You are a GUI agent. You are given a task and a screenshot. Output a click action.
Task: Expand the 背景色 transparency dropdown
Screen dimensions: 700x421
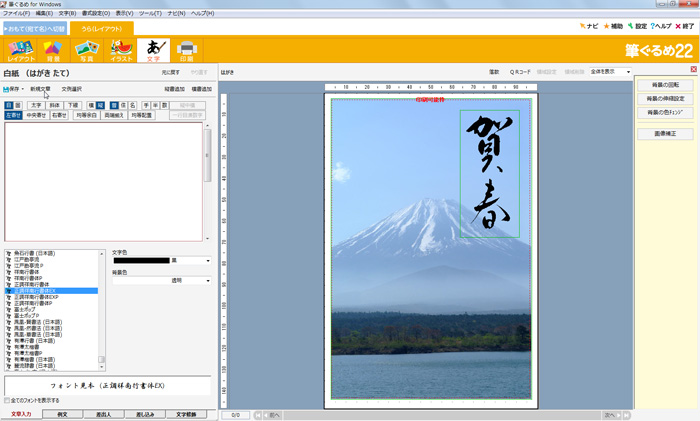207,281
